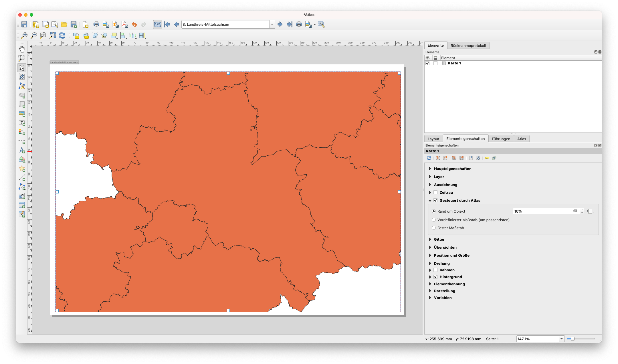618x364 pixels.
Task: Click the Export as SVG icon
Action: pyautogui.click(x=115, y=24)
